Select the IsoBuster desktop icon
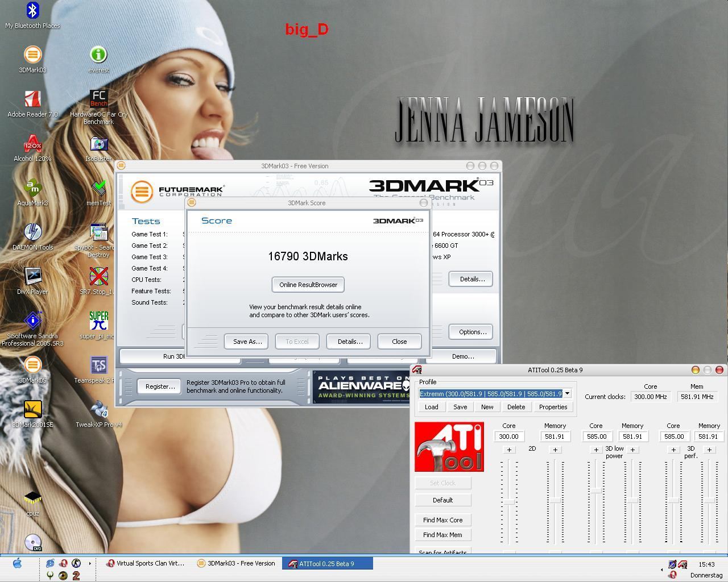The image size is (728, 582). click(98, 148)
